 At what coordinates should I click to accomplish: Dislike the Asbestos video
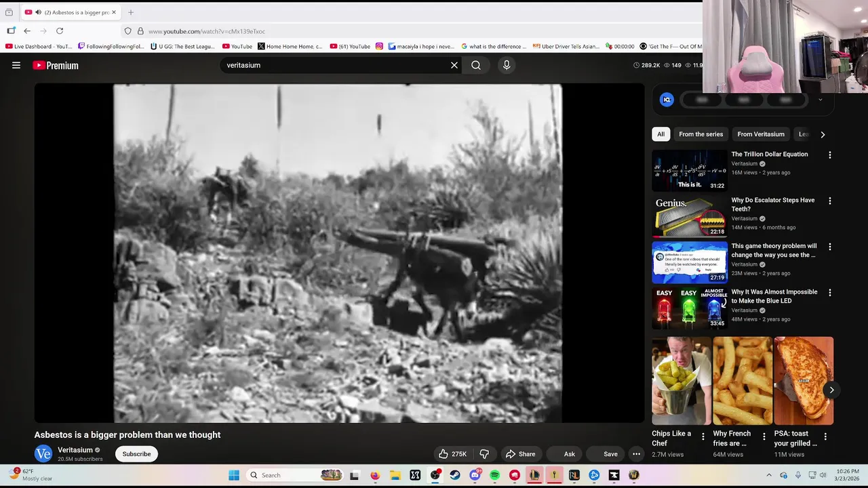pyautogui.click(x=484, y=454)
